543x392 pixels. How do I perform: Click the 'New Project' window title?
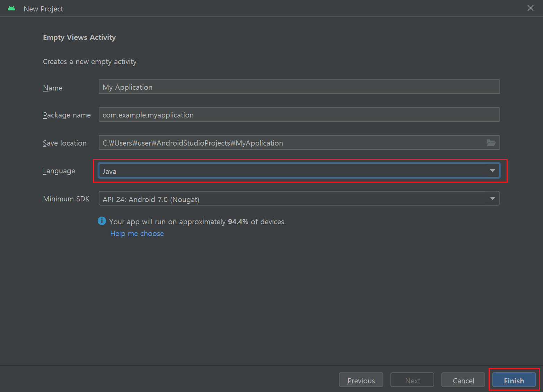pos(43,9)
